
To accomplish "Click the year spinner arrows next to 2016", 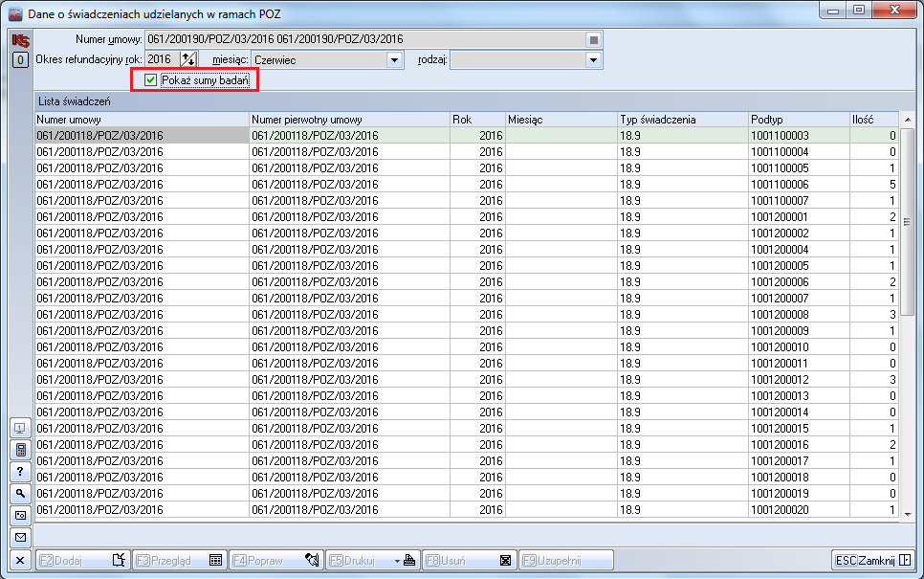I will pyautogui.click(x=188, y=59).
